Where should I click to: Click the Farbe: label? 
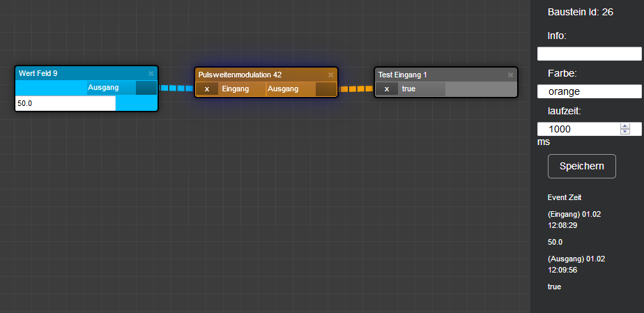tap(562, 73)
